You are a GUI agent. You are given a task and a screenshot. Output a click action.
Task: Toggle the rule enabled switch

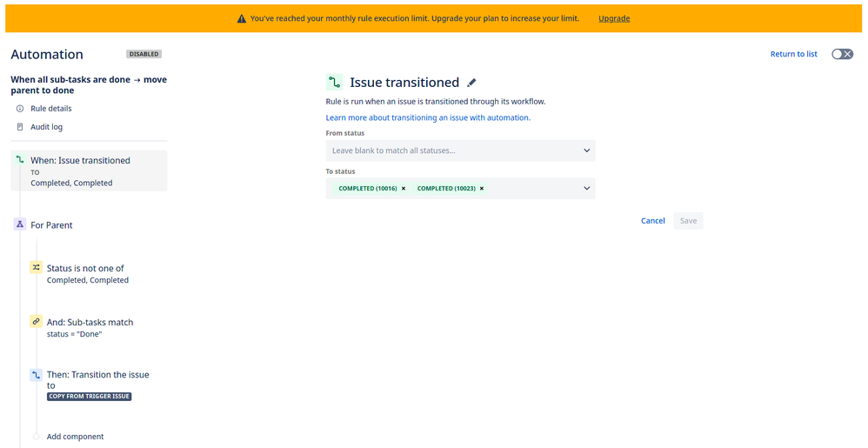pyautogui.click(x=843, y=54)
